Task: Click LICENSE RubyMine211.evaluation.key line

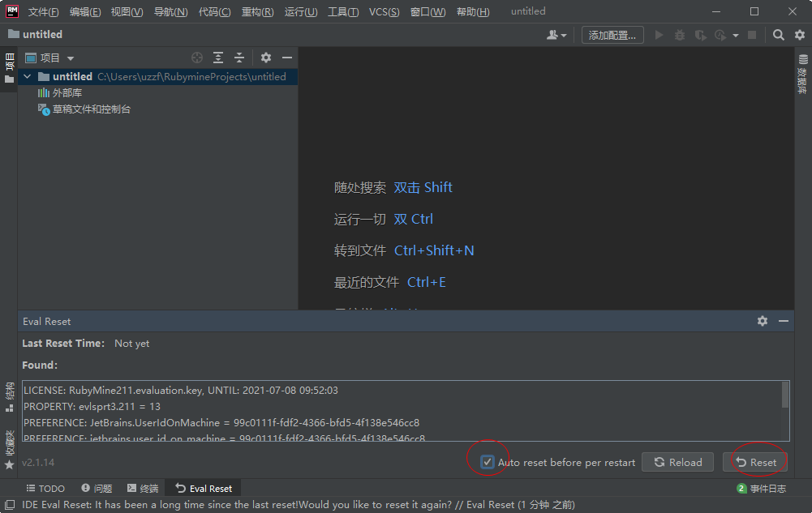Action: pos(181,390)
